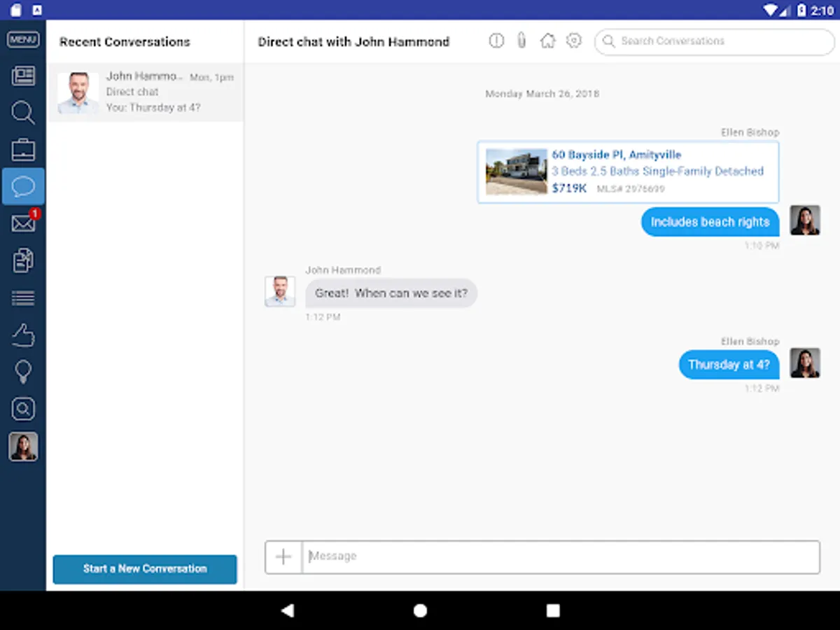Tap the Android back navigation button
The image size is (840, 630).
tap(287, 610)
